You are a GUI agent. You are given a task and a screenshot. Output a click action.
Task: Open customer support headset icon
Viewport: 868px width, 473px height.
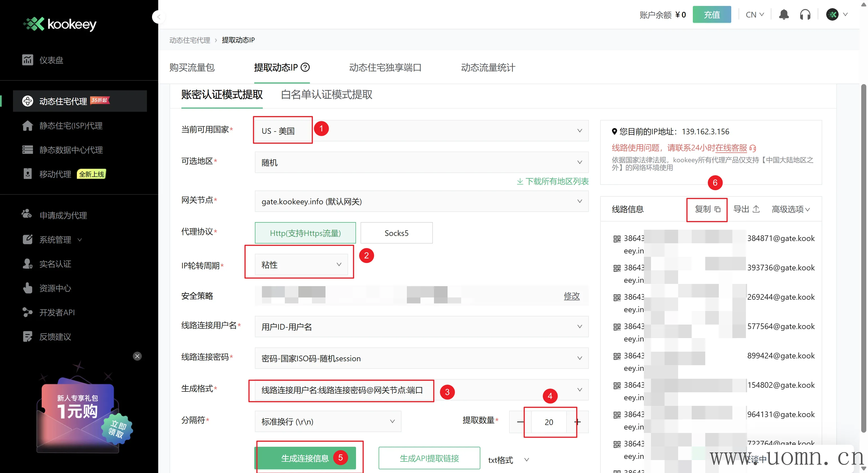point(805,15)
